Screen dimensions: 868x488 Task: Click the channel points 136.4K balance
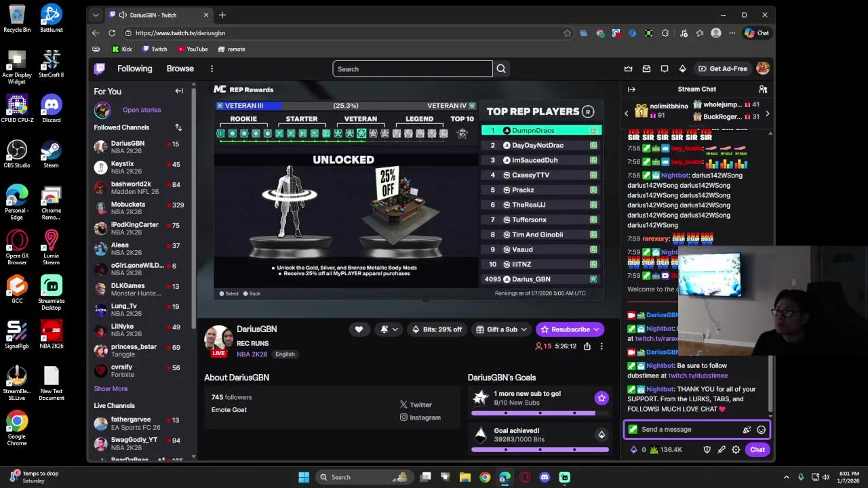pos(666,450)
